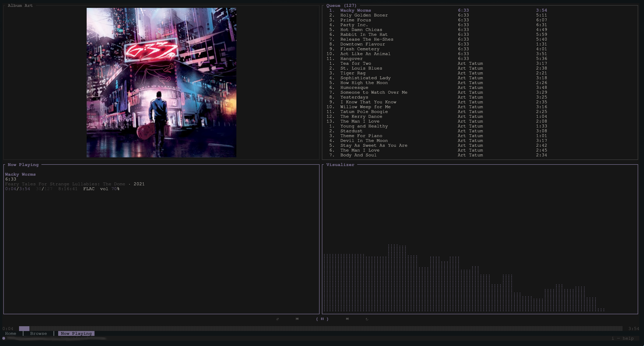The width and height of the screenshot is (644, 346).
Task: Click the '30/127' queue position counter
Action: click(44, 189)
